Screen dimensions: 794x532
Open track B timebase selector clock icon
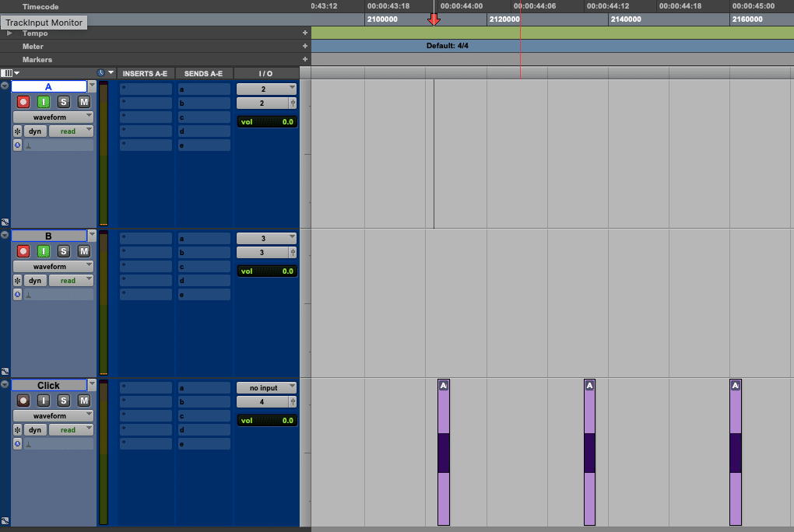click(17, 295)
